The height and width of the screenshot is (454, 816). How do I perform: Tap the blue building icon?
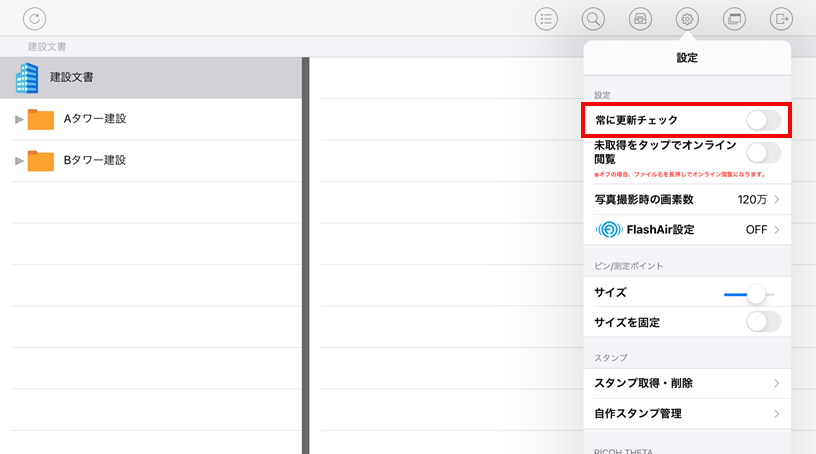tap(27, 78)
